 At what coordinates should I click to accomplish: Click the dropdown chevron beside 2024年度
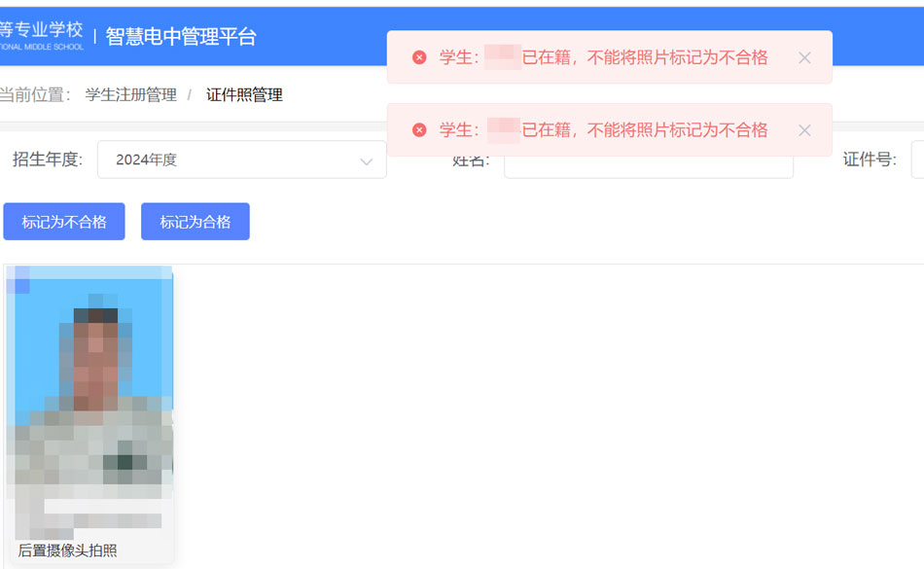tap(365, 160)
